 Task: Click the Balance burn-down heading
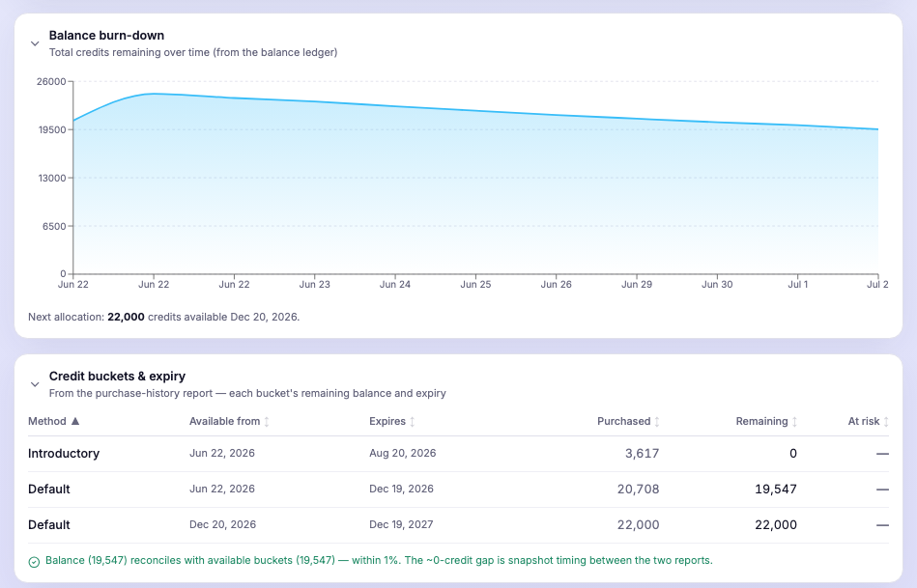pyautogui.click(x=106, y=35)
